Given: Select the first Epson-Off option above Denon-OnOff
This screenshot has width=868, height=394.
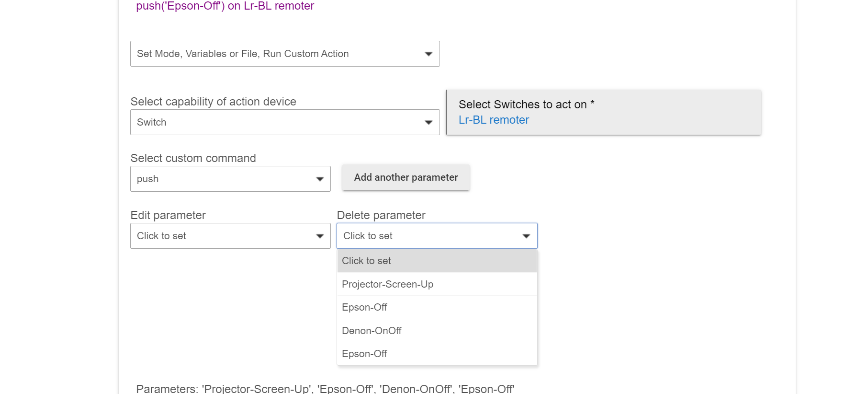Looking at the screenshot, I should [437, 307].
